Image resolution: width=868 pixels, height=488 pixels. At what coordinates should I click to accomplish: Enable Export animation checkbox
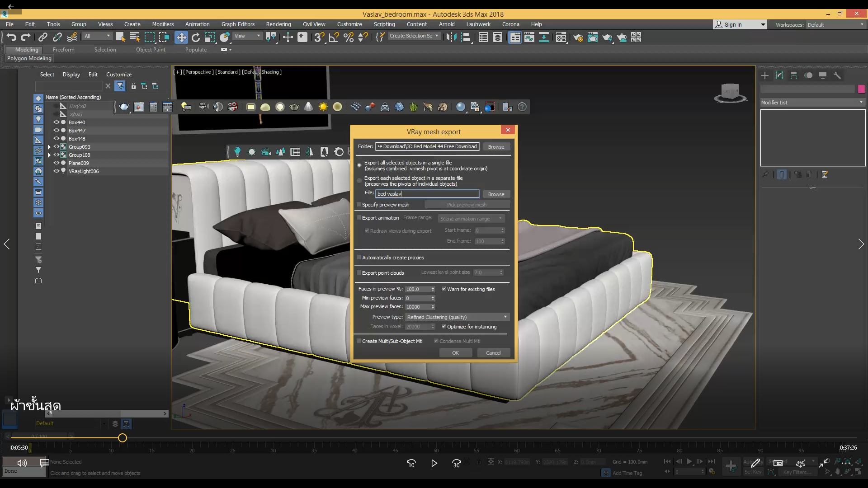pyautogui.click(x=359, y=218)
